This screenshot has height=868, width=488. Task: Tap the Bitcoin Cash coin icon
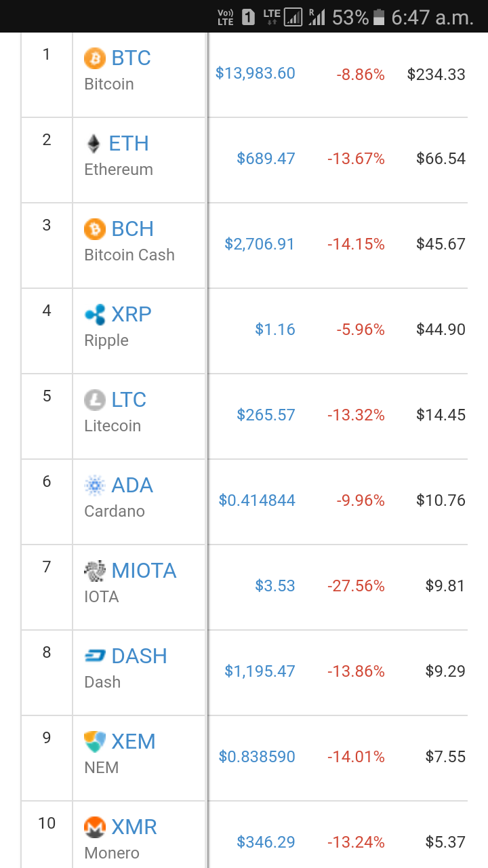click(x=95, y=229)
